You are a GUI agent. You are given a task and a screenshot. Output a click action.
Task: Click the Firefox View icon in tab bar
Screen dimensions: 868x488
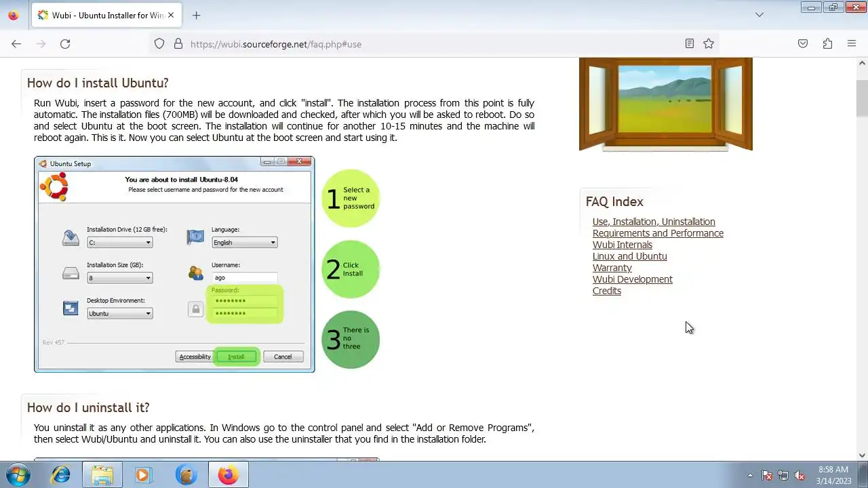click(14, 15)
